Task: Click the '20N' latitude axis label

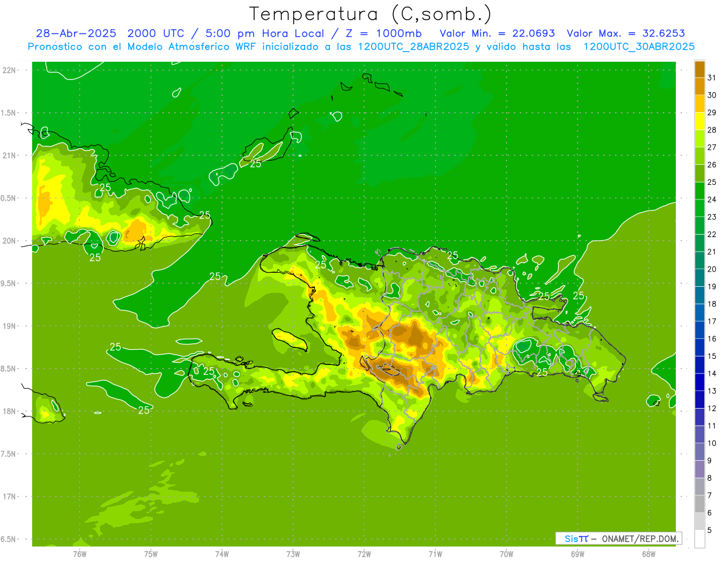Action: pyautogui.click(x=10, y=241)
